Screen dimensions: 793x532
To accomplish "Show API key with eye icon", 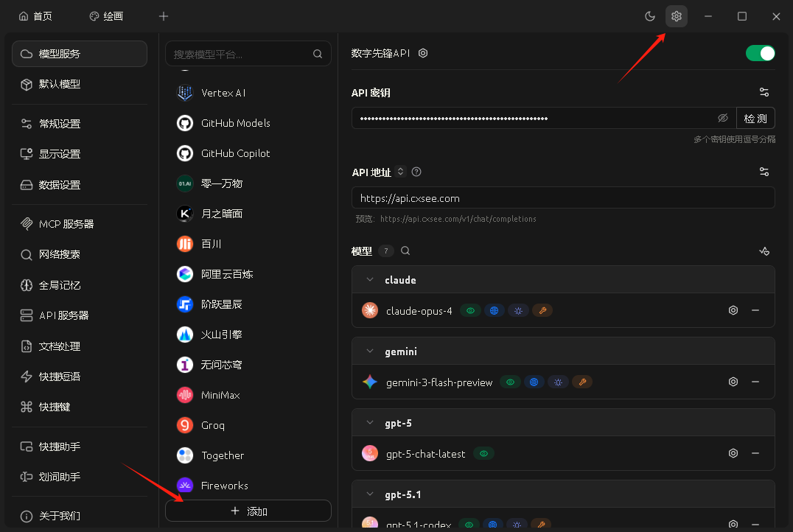I will (722, 118).
